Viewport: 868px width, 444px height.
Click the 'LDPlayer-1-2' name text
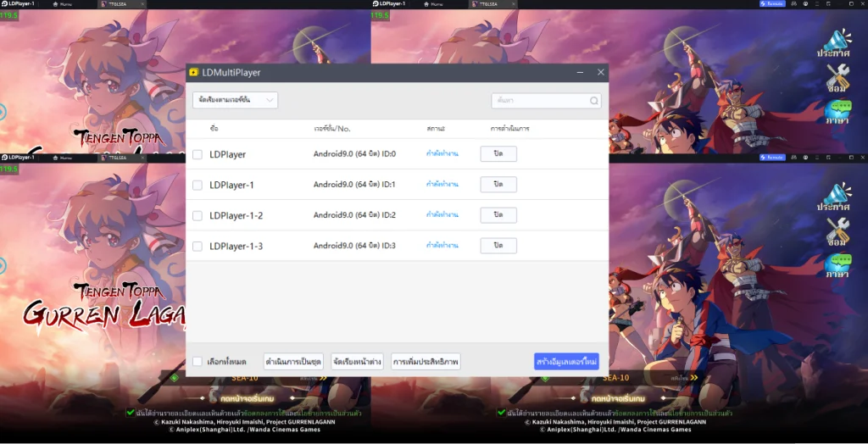(x=236, y=215)
